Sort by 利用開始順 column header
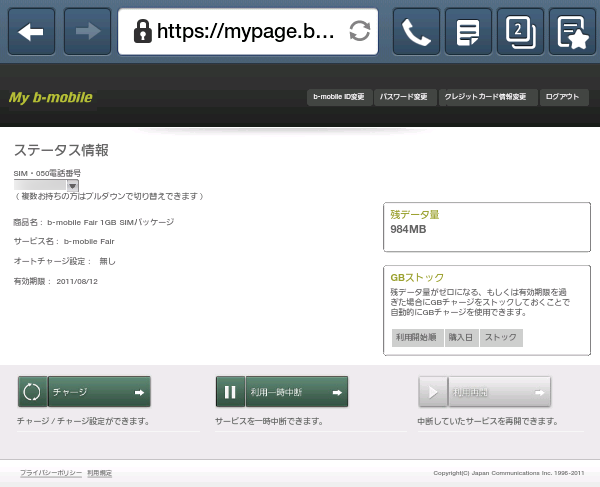Image resolution: width=600 pixels, height=487 pixels. 417,338
